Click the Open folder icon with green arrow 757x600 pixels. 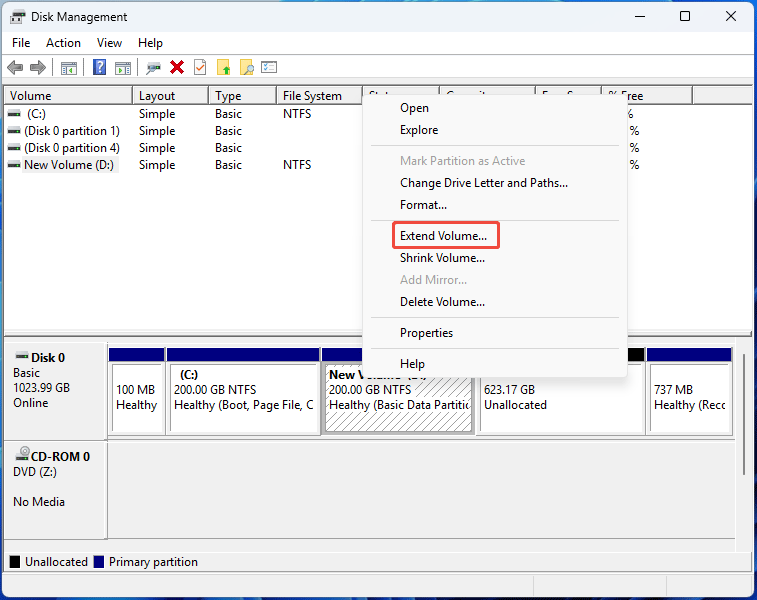[x=223, y=68]
